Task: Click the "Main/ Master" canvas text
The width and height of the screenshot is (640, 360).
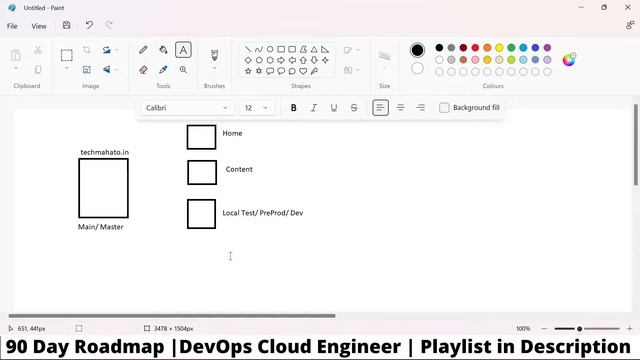Action: (100, 227)
